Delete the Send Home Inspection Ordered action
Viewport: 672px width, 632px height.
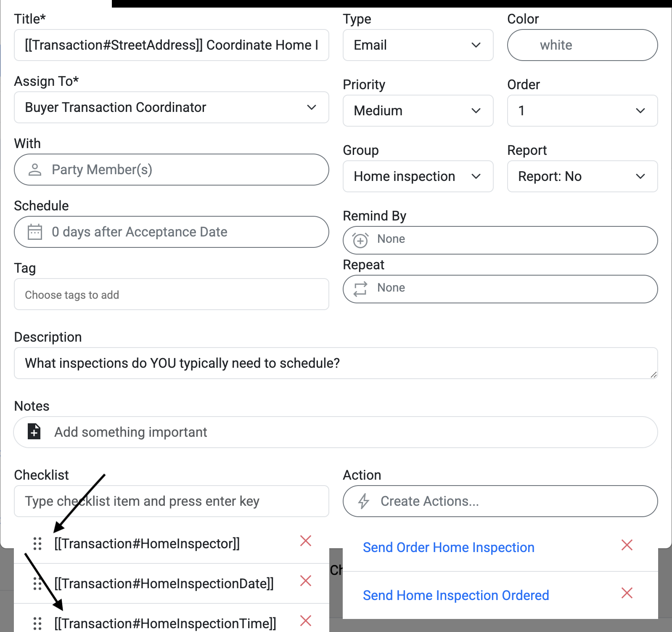point(627,593)
